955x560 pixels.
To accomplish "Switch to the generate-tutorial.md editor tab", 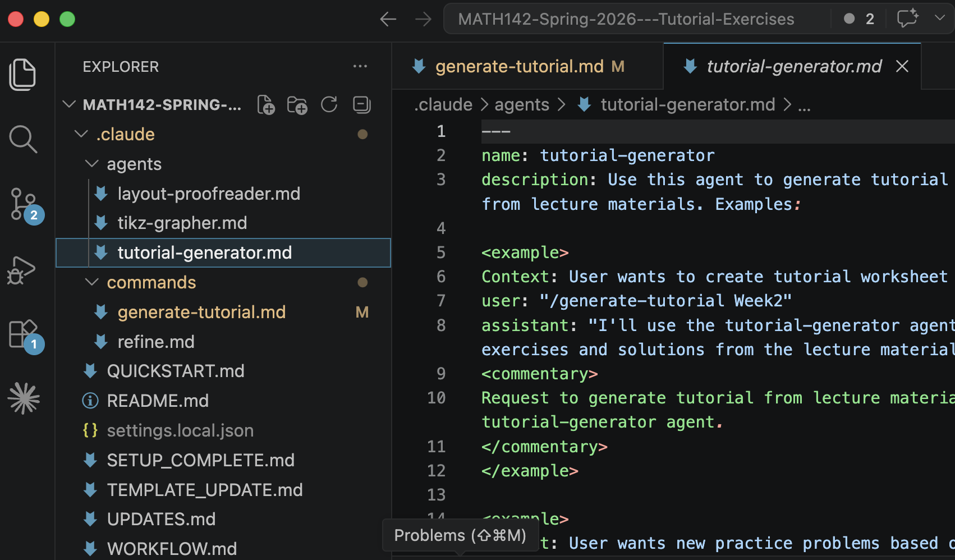I will (527, 66).
